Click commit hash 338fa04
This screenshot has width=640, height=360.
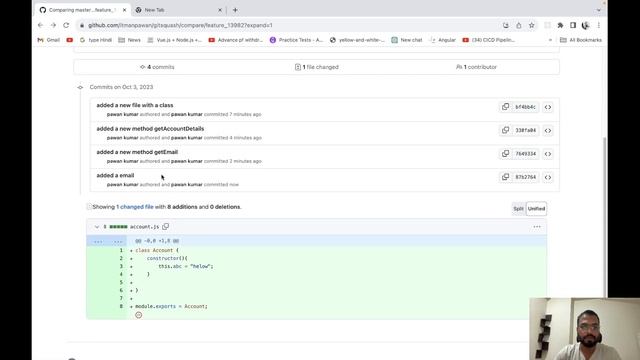[x=525, y=130]
